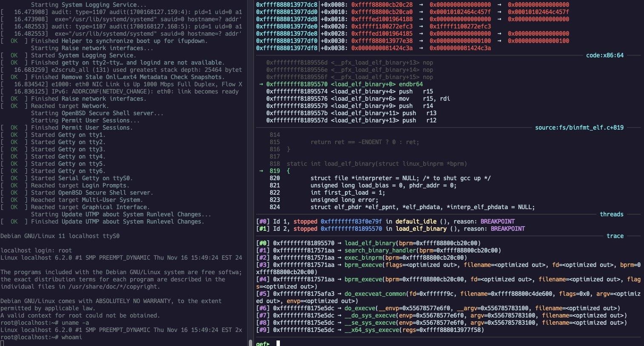Select the source:fs/binfmt_elf.c+819 header label
The image size is (644, 346).
tap(579, 128)
